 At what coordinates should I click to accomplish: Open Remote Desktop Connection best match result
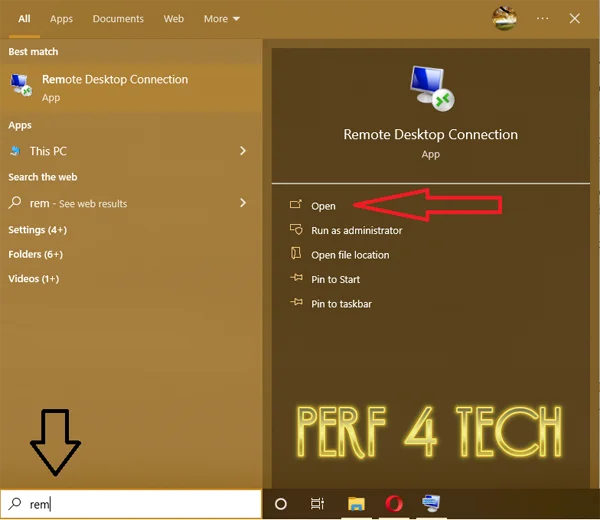[131, 88]
